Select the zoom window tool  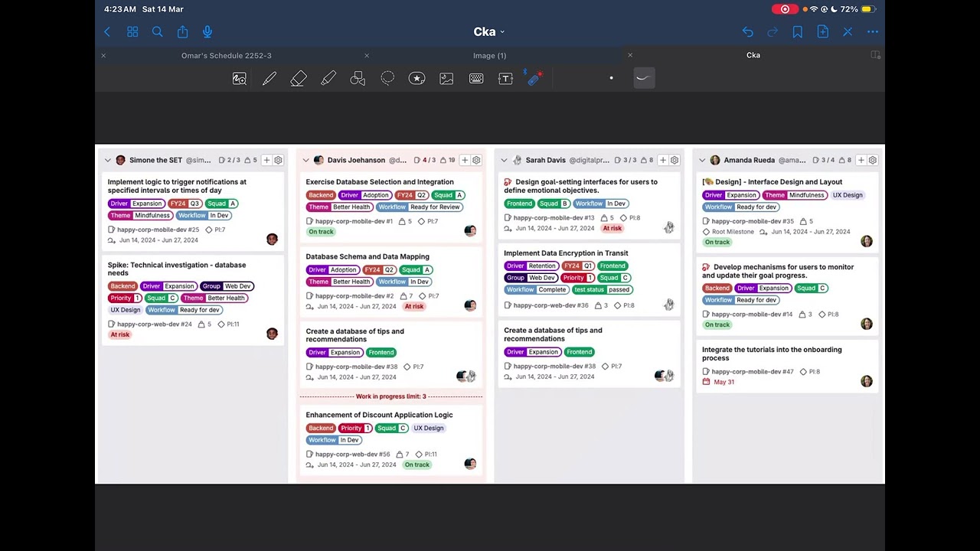pyautogui.click(x=240, y=78)
